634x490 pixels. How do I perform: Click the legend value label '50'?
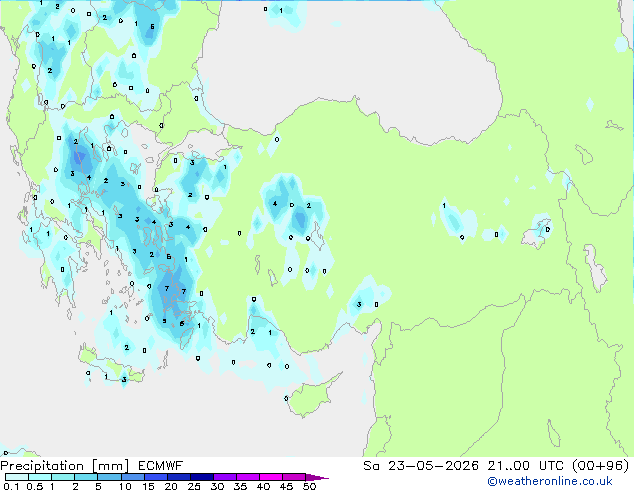coord(309,486)
